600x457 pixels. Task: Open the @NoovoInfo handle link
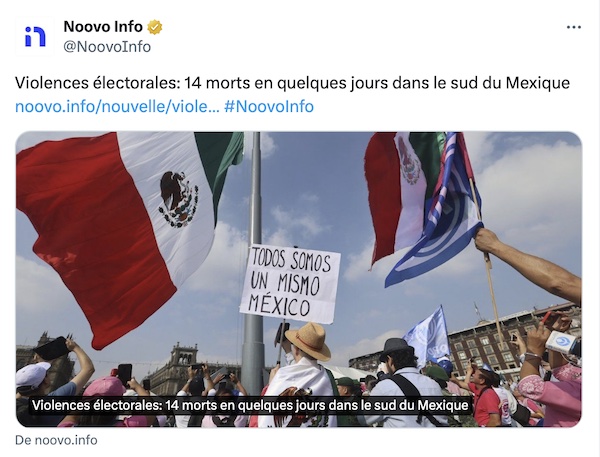[107, 47]
